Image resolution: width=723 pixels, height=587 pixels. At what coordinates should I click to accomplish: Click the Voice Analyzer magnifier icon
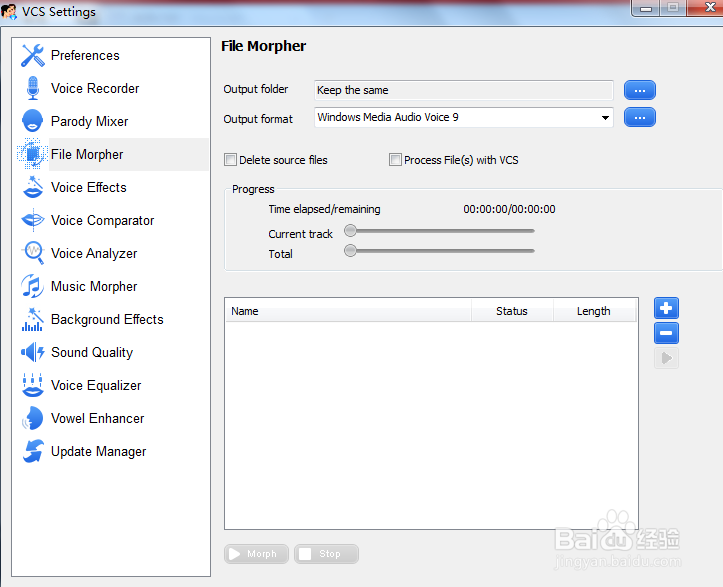pos(32,253)
